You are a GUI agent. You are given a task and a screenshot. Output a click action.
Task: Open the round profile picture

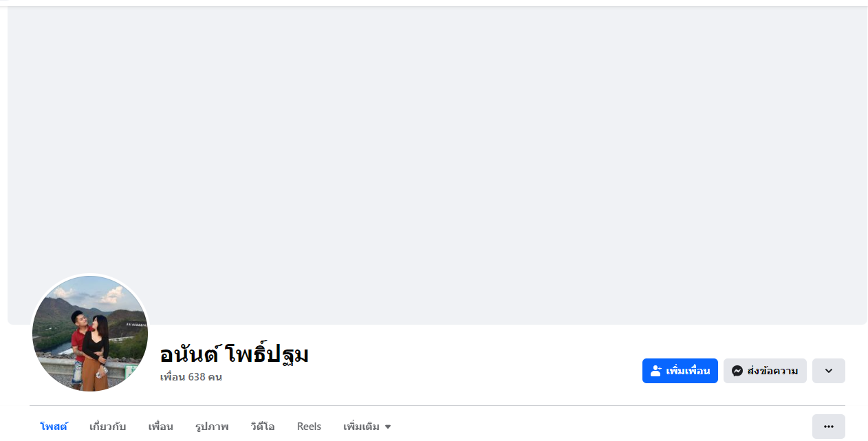tap(90, 334)
